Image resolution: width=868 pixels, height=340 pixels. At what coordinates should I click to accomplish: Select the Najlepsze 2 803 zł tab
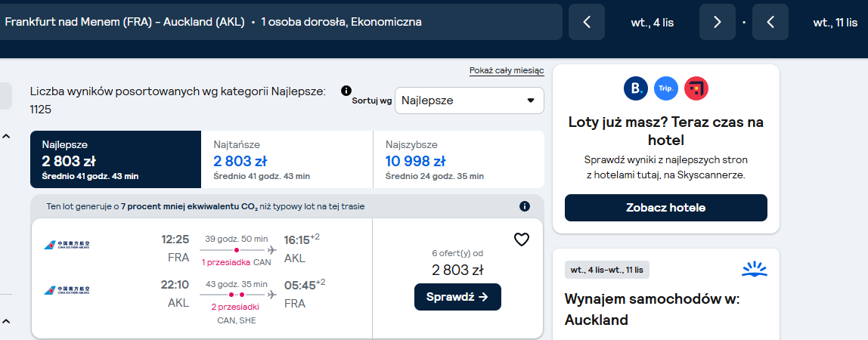[116, 159]
